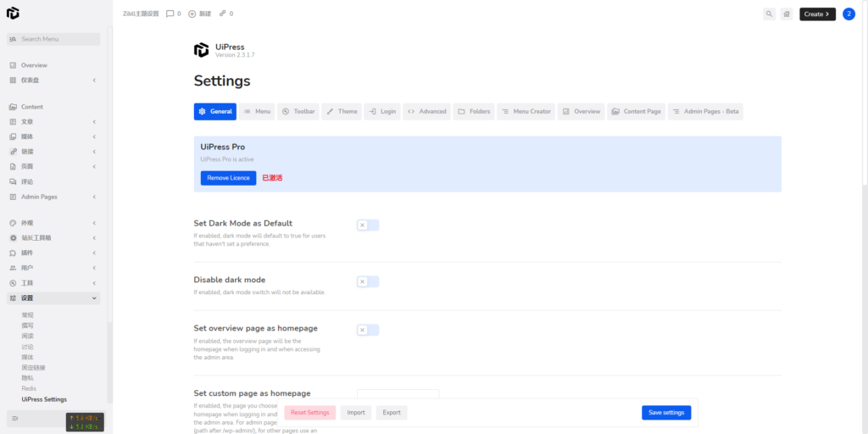This screenshot has width=868, height=434.
Task: Click the Remove Licence button
Action: 228,178
